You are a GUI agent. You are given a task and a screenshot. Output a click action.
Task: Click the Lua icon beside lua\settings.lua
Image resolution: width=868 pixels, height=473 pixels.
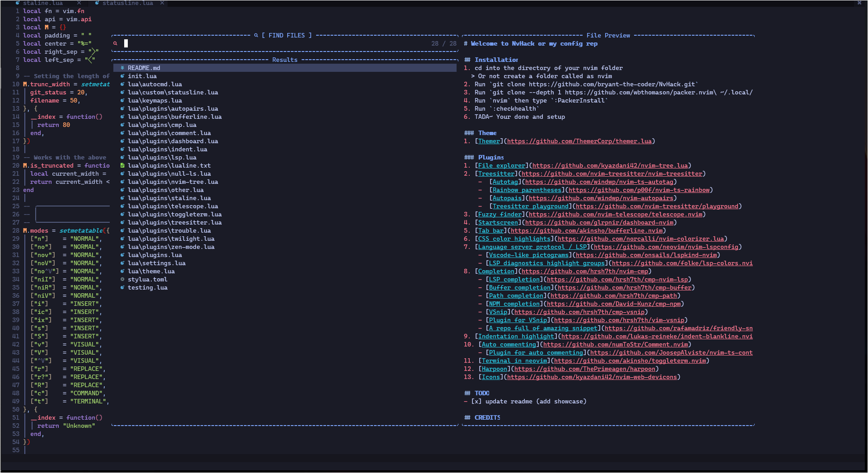pyautogui.click(x=122, y=263)
